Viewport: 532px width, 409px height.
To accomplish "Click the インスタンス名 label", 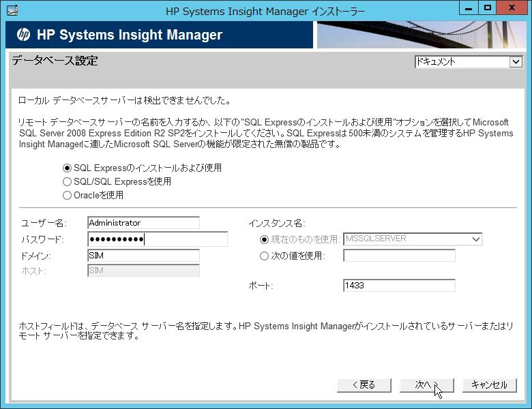I will tap(277, 223).
